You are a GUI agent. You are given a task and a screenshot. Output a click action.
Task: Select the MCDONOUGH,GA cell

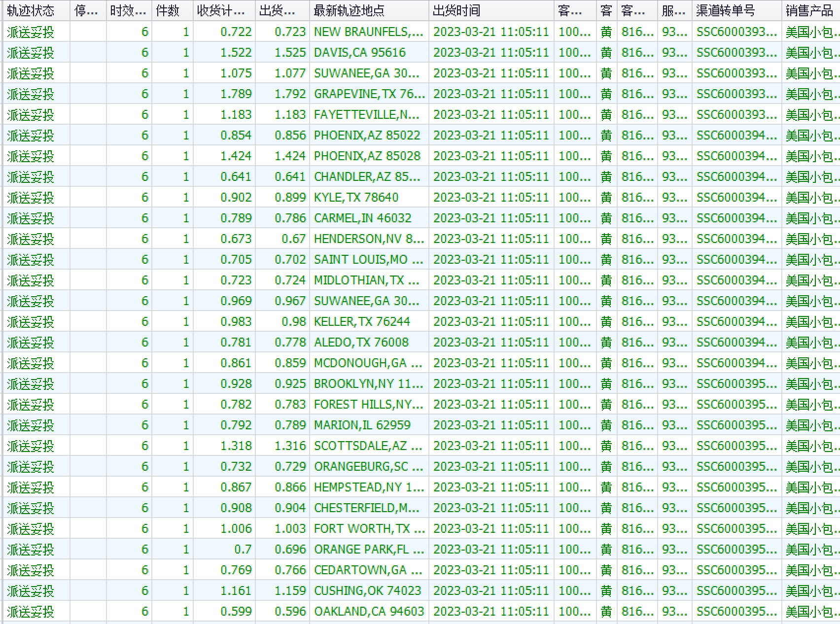(369, 363)
